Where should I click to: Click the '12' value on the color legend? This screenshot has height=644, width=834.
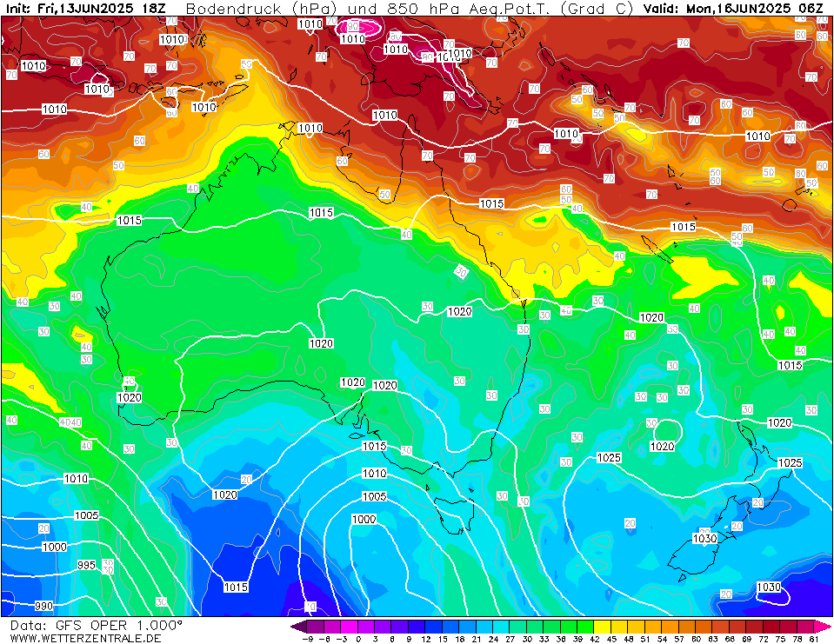point(425,639)
